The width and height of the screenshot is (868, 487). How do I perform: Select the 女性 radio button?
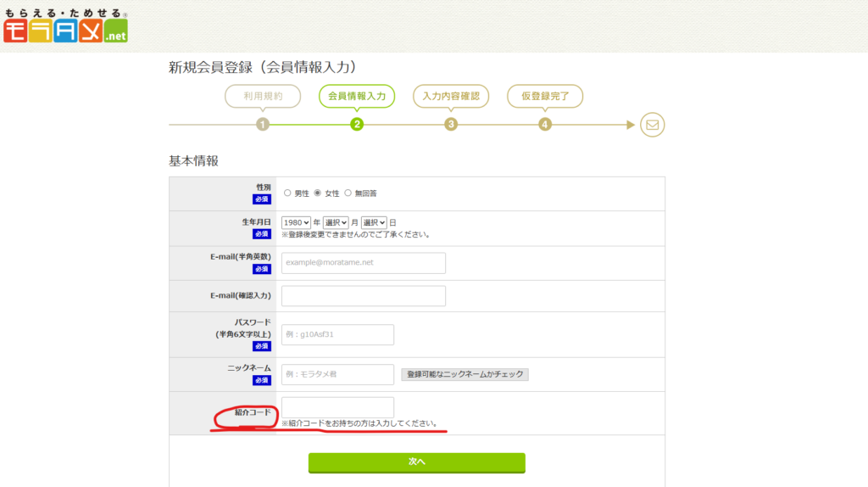pyautogui.click(x=318, y=193)
